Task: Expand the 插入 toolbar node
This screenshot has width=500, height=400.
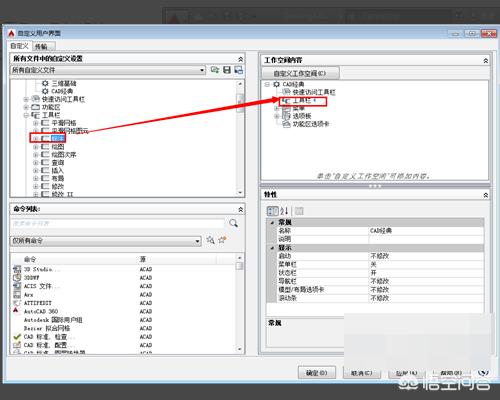Action: pyautogui.click(x=36, y=170)
